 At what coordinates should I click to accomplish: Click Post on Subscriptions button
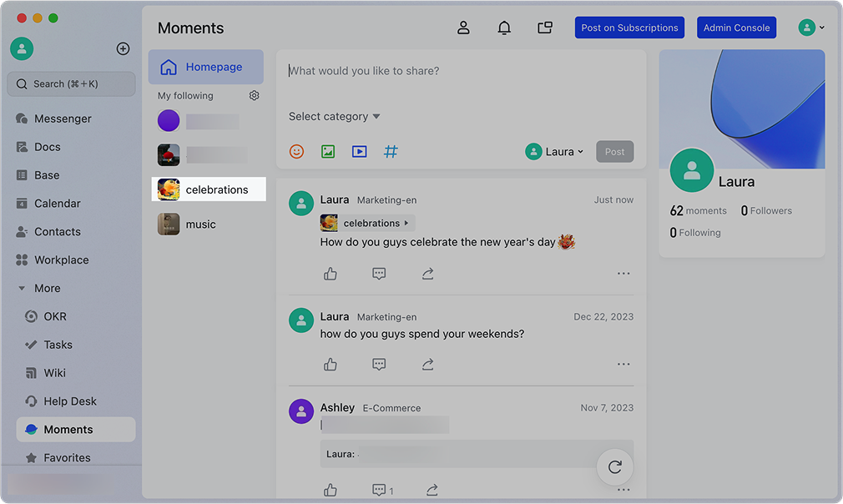(629, 28)
